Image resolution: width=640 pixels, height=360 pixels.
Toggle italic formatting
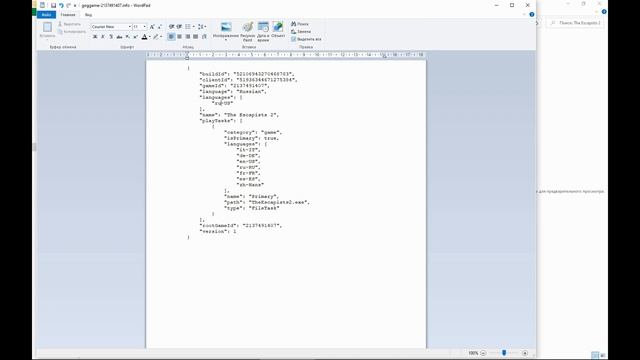click(x=102, y=37)
